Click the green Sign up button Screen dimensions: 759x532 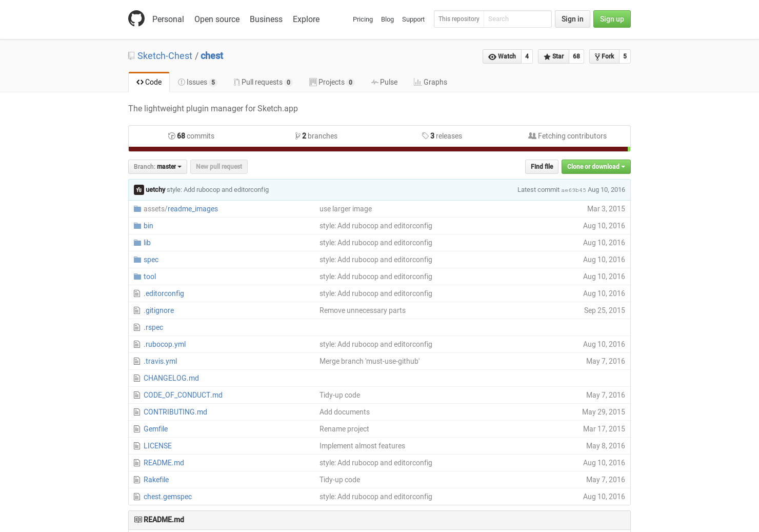(x=612, y=19)
